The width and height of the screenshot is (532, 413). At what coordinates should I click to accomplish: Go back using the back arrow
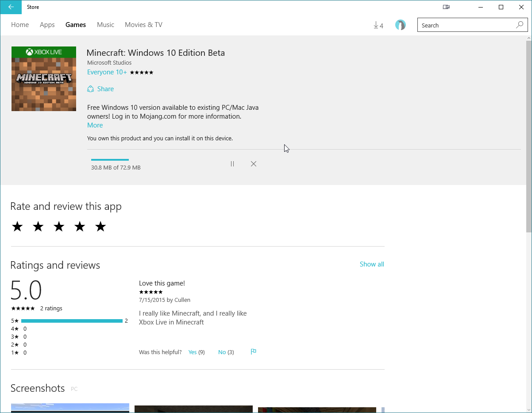click(11, 7)
